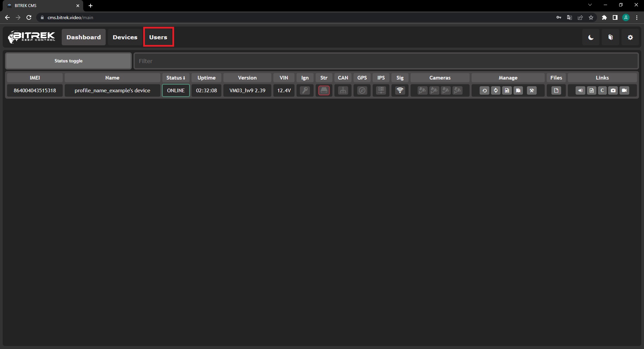This screenshot has width=644, height=349.
Task: Sort the table by Status column
Action: point(176,78)
